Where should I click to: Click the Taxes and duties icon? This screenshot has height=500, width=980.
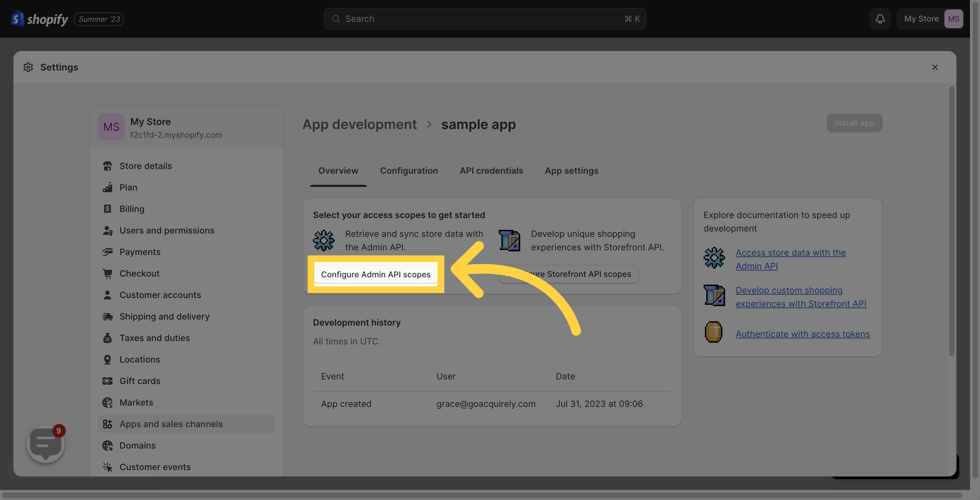pyautogui.click(x=107, y=338)
